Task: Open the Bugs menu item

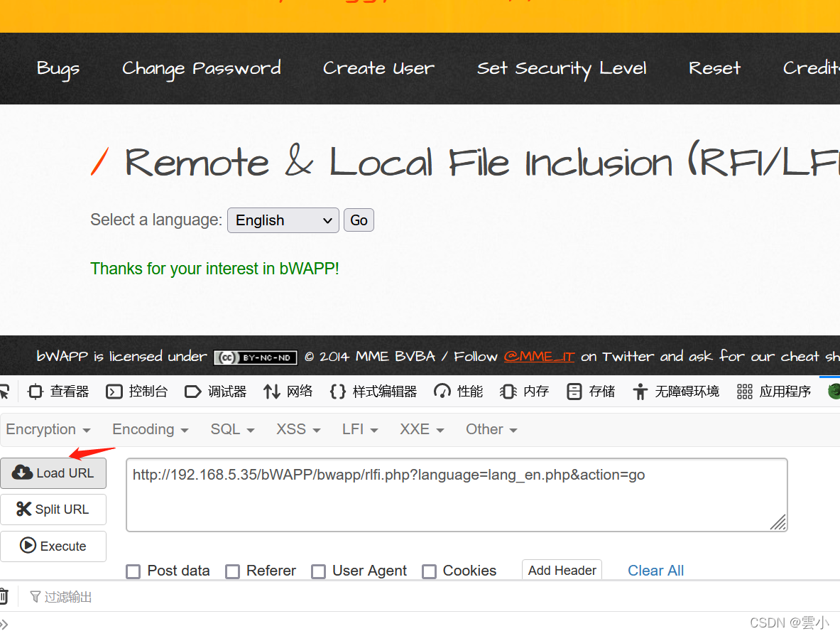Action: coord(58,69)
